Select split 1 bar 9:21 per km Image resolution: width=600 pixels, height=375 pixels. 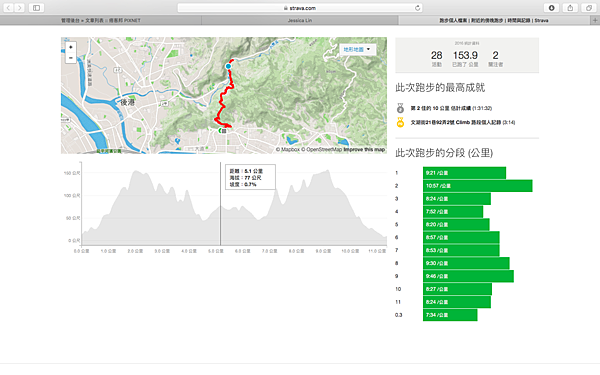click(x=465, y=173)
